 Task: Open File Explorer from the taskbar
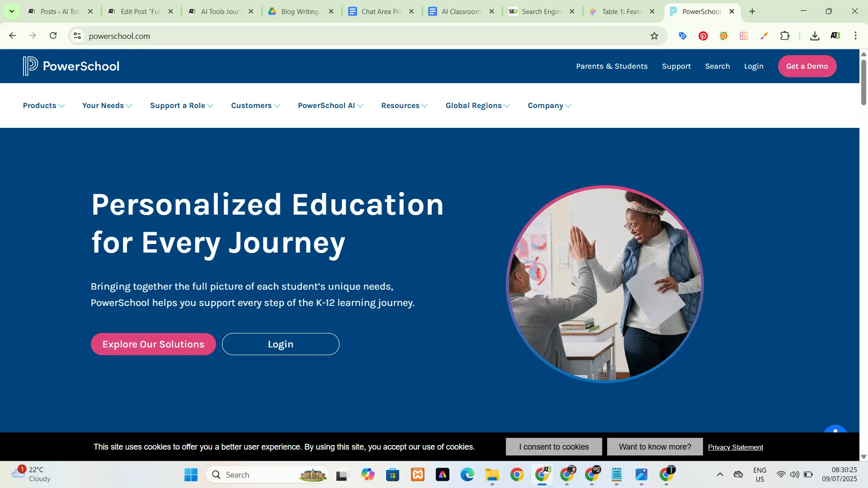tap(492, 474)
